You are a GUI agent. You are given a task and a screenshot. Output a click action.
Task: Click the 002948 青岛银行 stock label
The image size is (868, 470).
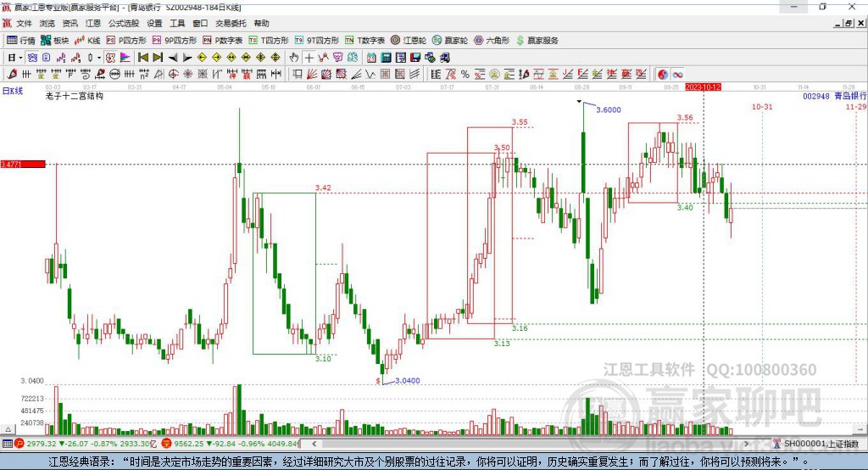point(834,96)
